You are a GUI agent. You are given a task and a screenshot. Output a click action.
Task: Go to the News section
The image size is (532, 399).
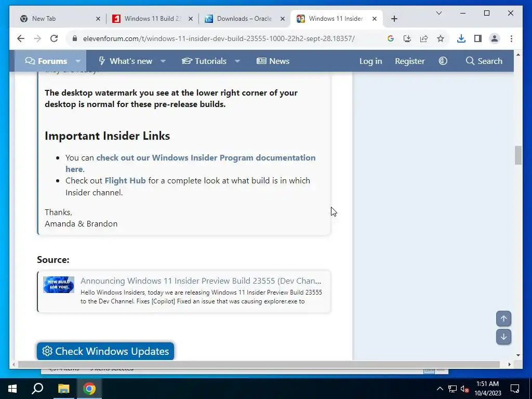point(273,61)
